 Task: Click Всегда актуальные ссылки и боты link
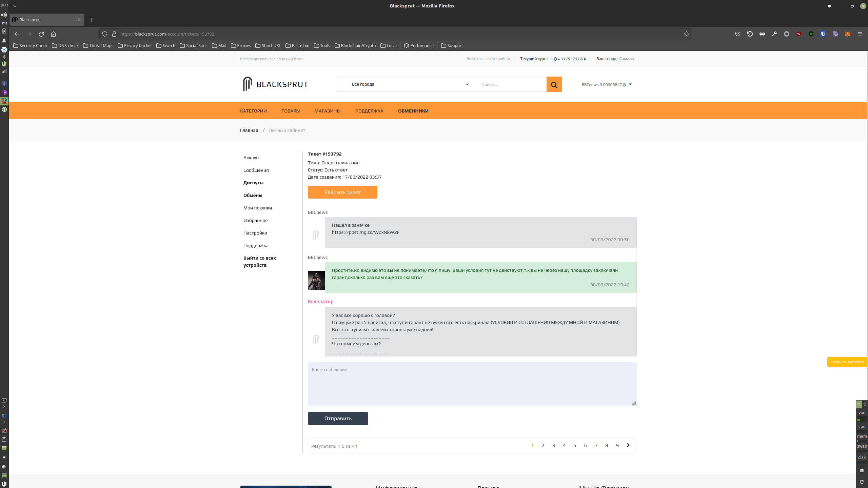point(271,59)
